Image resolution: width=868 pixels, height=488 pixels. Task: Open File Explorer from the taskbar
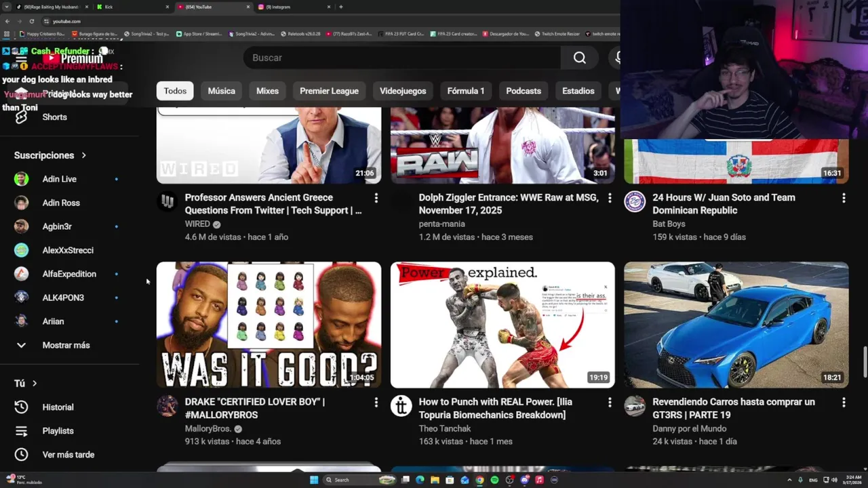[435, 480]
